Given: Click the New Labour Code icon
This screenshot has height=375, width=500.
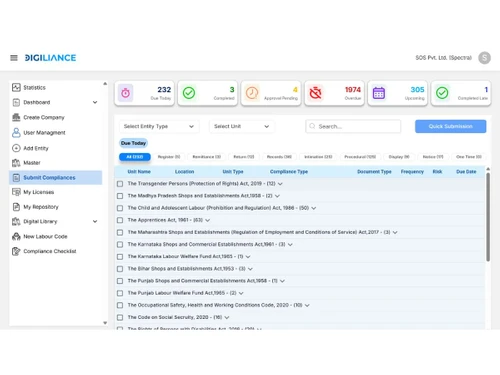Looking at the screenshot, I should pyautogui.click(x=16, y=236).
